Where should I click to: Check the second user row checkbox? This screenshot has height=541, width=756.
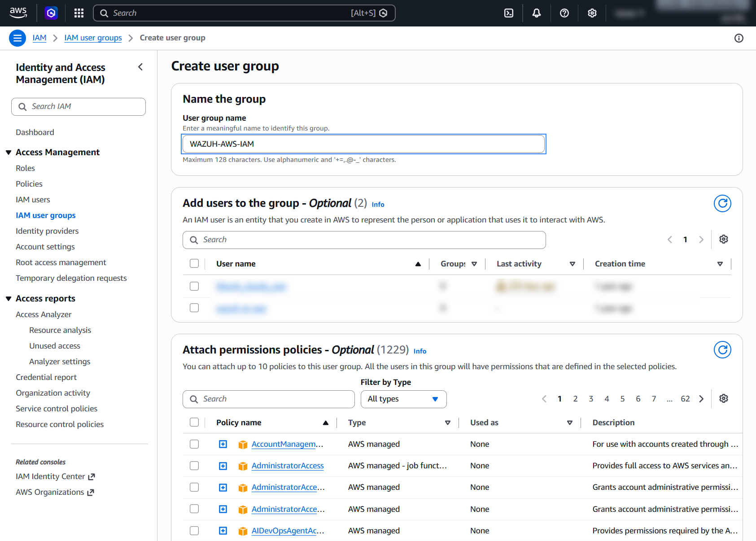click(x=194, y=308)
